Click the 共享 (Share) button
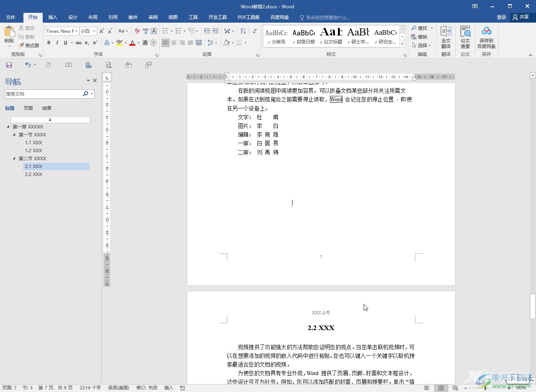The image size is (536, 392). 521,17
